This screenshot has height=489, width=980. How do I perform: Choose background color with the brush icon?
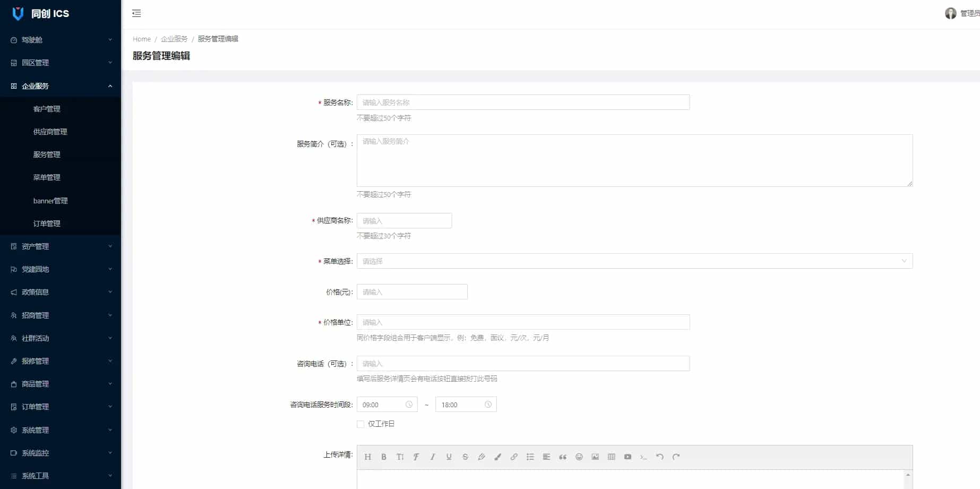click(x=498, y=457)
